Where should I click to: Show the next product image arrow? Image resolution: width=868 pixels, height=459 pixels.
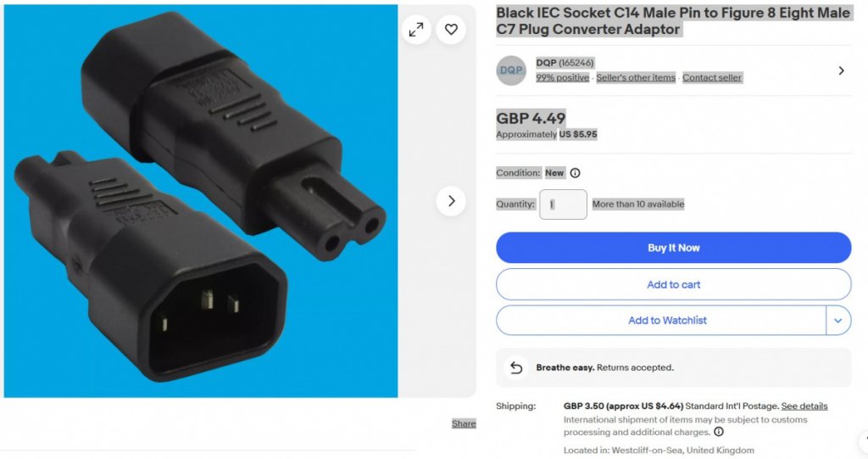click(x=451, y=201)
